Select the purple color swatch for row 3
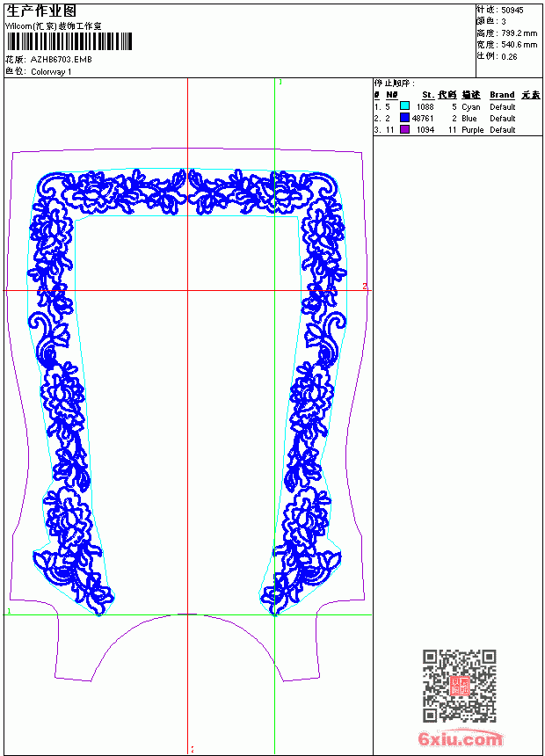 point(404,129)
